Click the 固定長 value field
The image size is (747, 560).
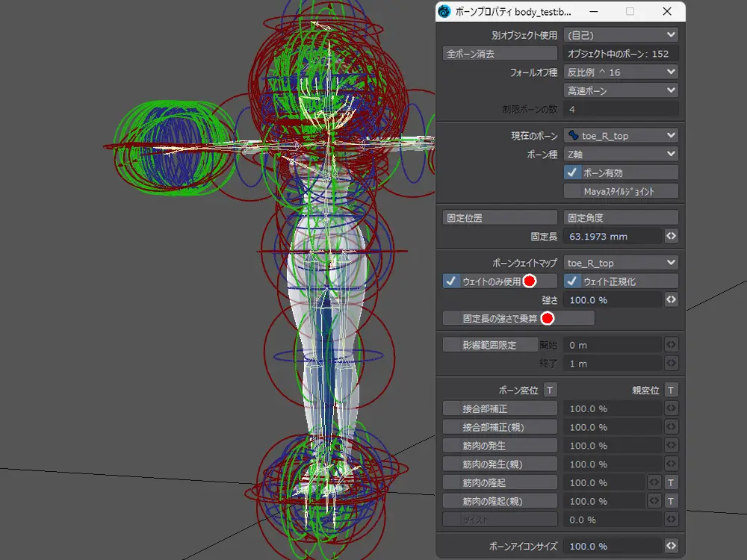coord(612,236)
